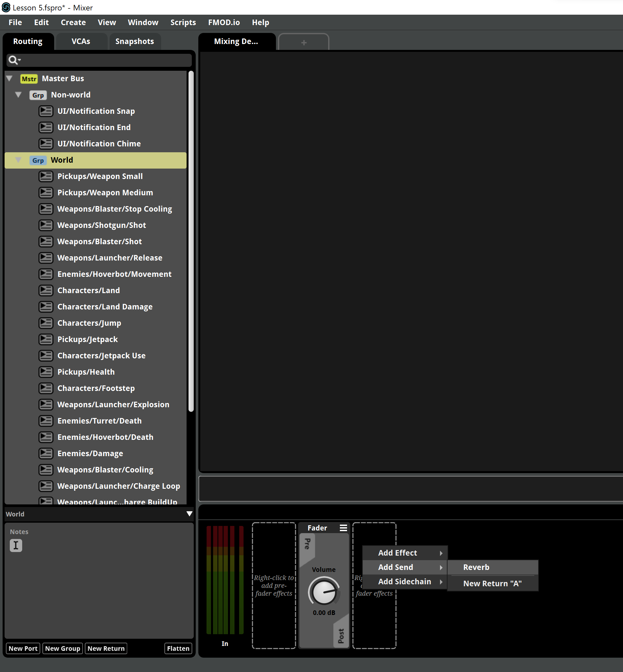Click the Grp icon next to Non-world
The height and width of the screenshot is (672, 623).
pyautogui.click(x=38, y=95)
